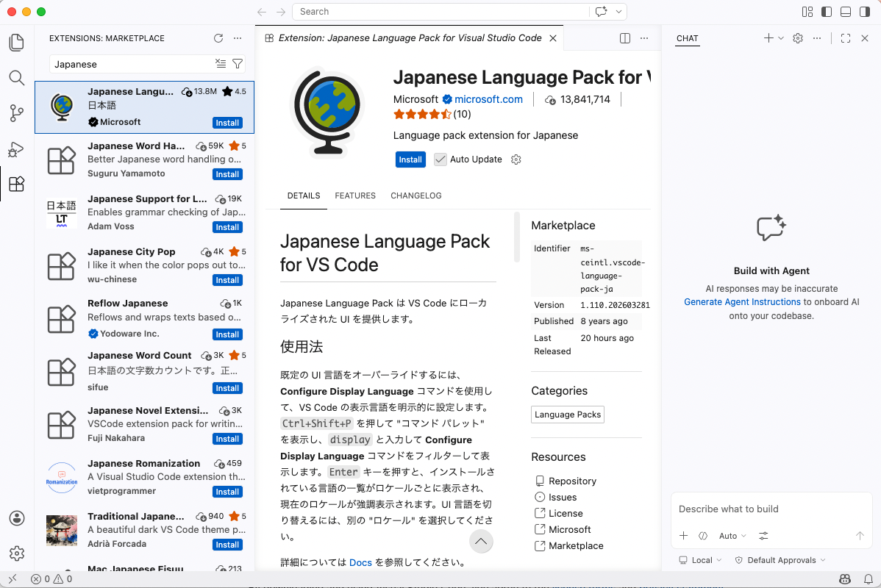Maximize the chat panel
Image resolution: width=881 pixels, height=588 pixels.
tap(846, 38)
